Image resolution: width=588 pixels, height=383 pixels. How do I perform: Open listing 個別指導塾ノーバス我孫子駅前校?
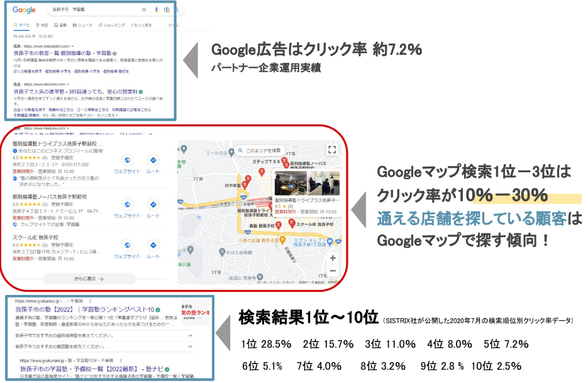50,197
